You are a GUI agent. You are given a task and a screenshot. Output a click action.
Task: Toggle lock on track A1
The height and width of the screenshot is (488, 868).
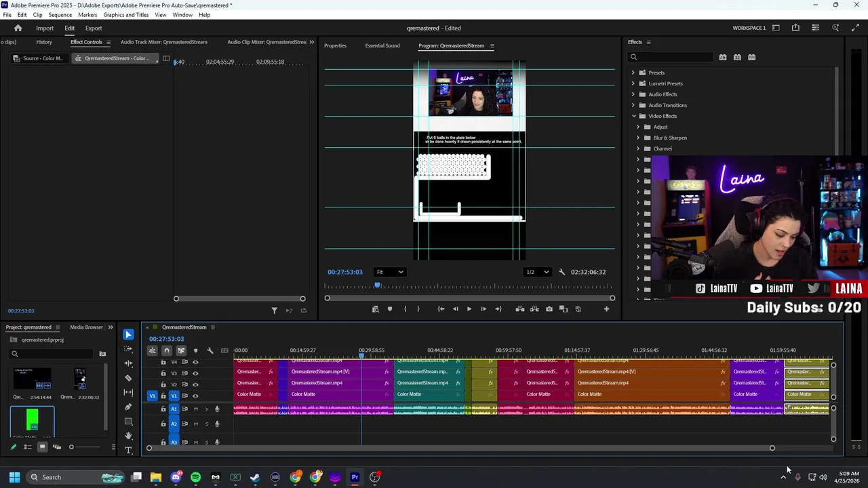163,409
